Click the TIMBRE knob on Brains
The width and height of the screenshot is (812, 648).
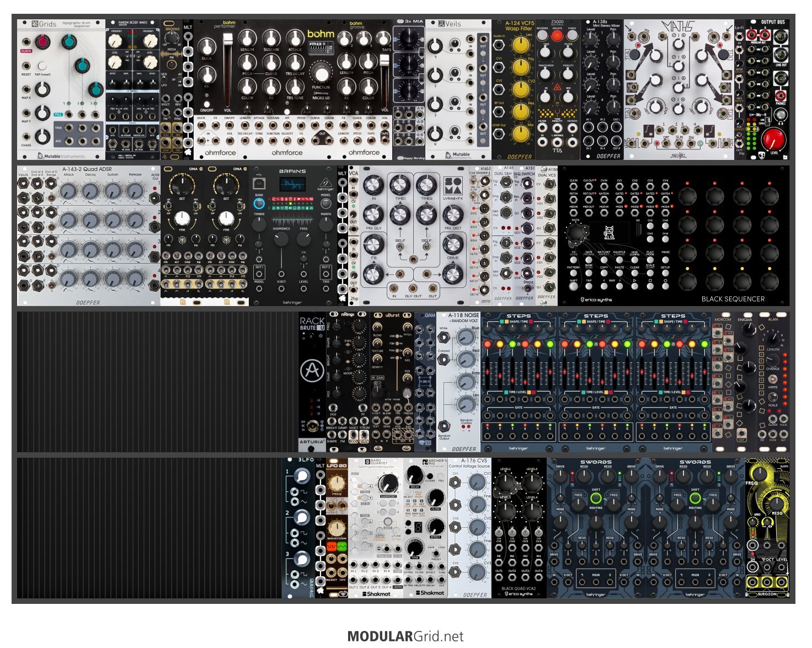click(259, 224)
